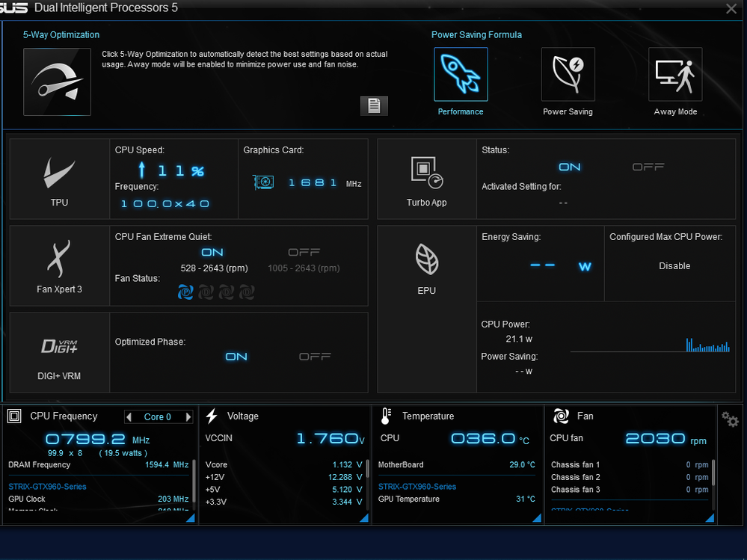Open the optimization report document icon
The width and height of the screenshot is (747, 560).
pyautogui.click(x=374, y=105)
